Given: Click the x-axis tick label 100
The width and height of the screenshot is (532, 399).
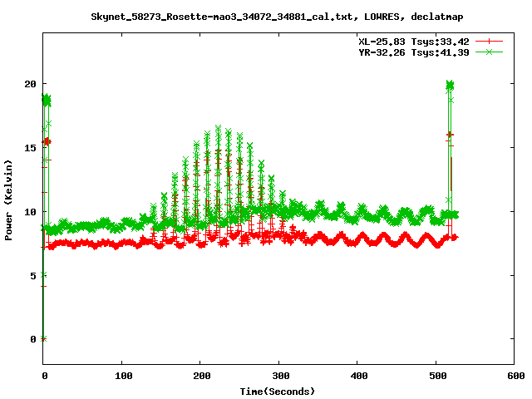Looking at the screenshot, I should pyautogui.click(x=124, y=376).
